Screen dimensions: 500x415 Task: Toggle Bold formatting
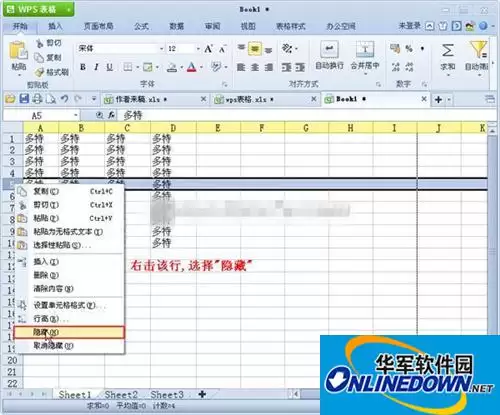pyautogui.click(x=83, y=67)
